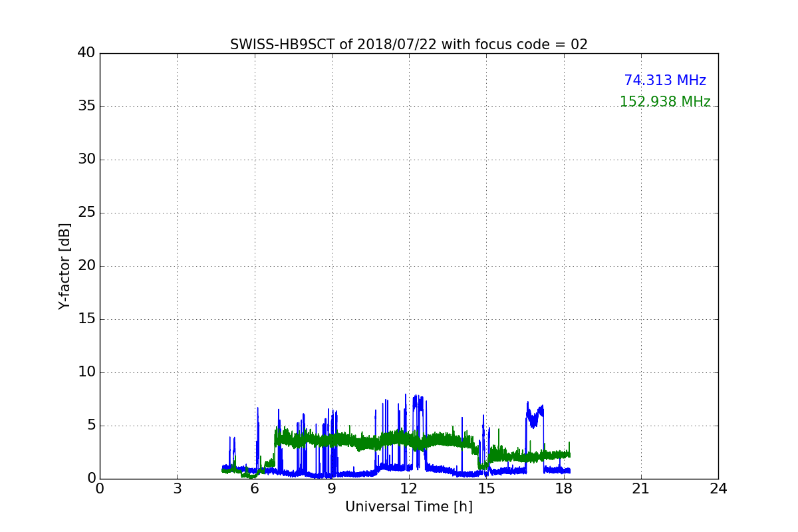Click x-axis tick value 18

tap(564, 489)
